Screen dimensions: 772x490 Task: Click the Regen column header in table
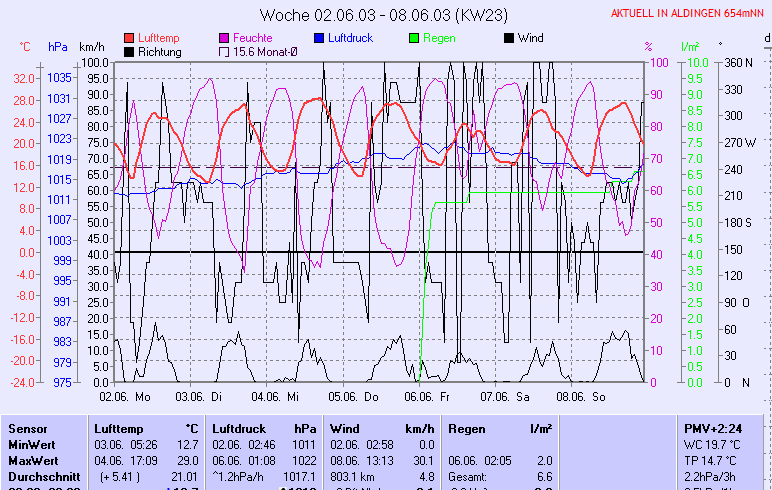click(466, 428)
